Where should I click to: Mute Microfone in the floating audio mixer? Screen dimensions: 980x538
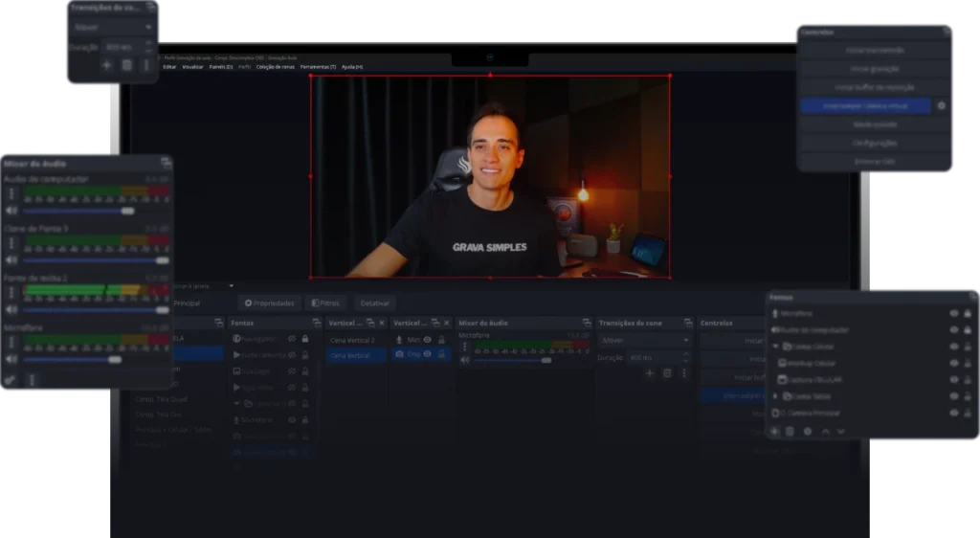click(x=11, y=359)
